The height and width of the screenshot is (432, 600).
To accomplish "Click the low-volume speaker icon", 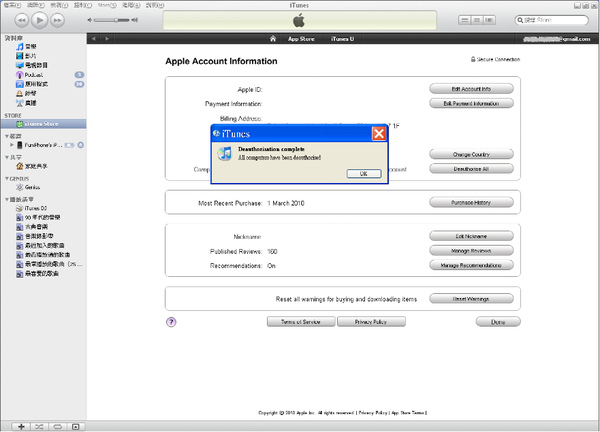I will coord(90,20).
